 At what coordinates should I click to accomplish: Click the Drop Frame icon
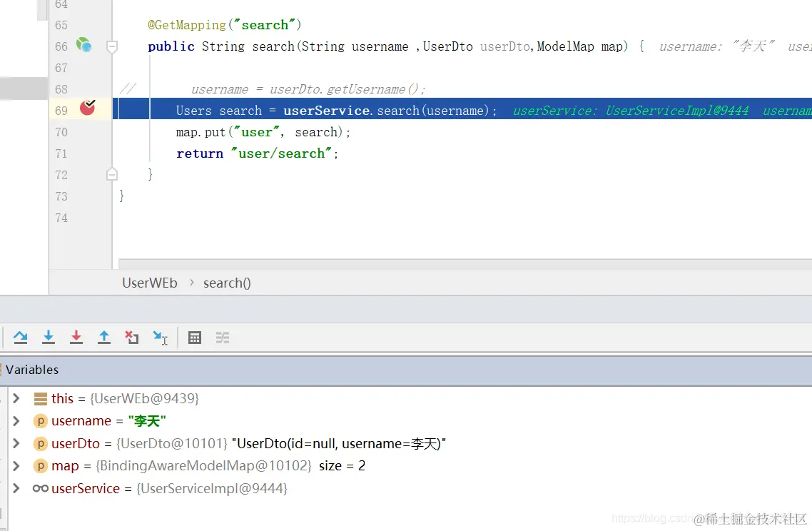131,338
